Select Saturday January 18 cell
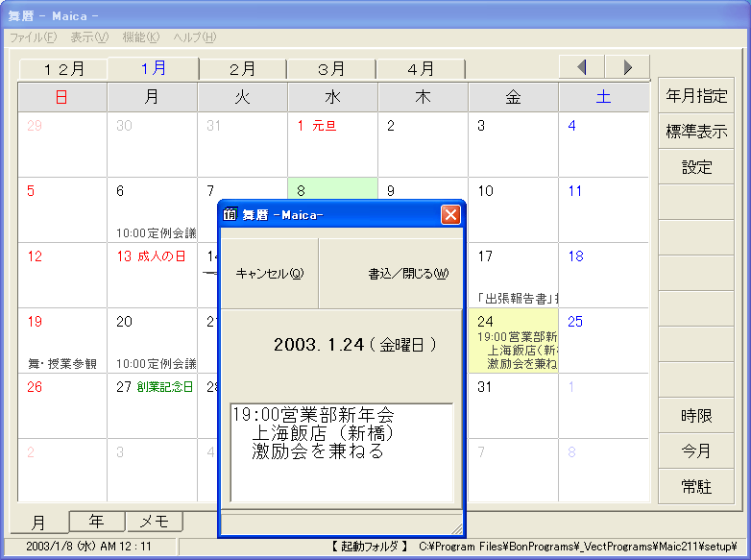This screenshot has height=560, width=751. (x=603, y=275)
